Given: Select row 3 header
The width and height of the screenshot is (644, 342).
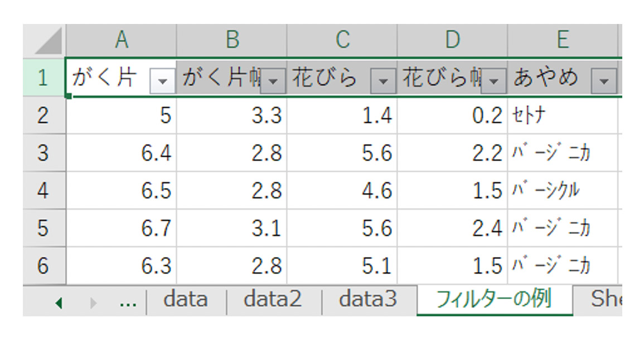Looking at the screenshot, I should click(x=43, y=153).
